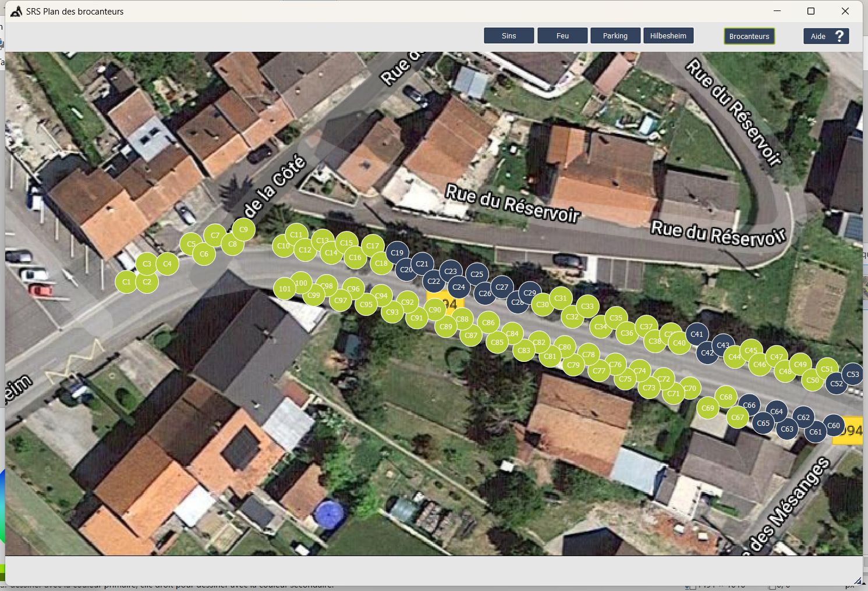Open Aide help button
The image size is (868, 591).
[x=826, y=36]
